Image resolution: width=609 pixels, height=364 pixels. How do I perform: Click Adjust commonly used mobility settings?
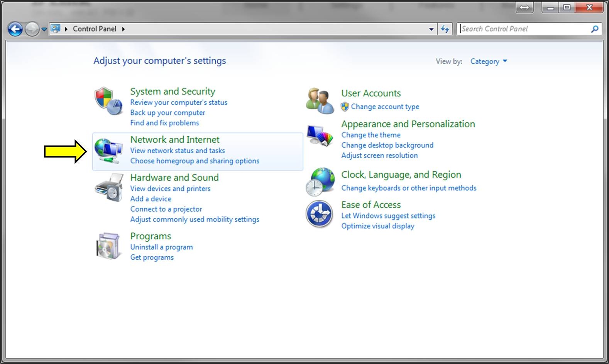(x=195, y=219)
